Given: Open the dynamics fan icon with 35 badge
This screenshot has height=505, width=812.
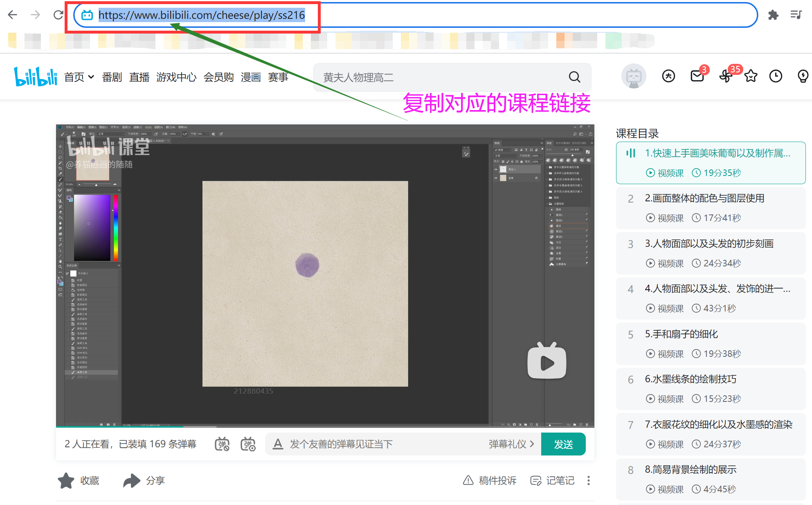Looking at the screenshot, I should [x=726, y=76].
